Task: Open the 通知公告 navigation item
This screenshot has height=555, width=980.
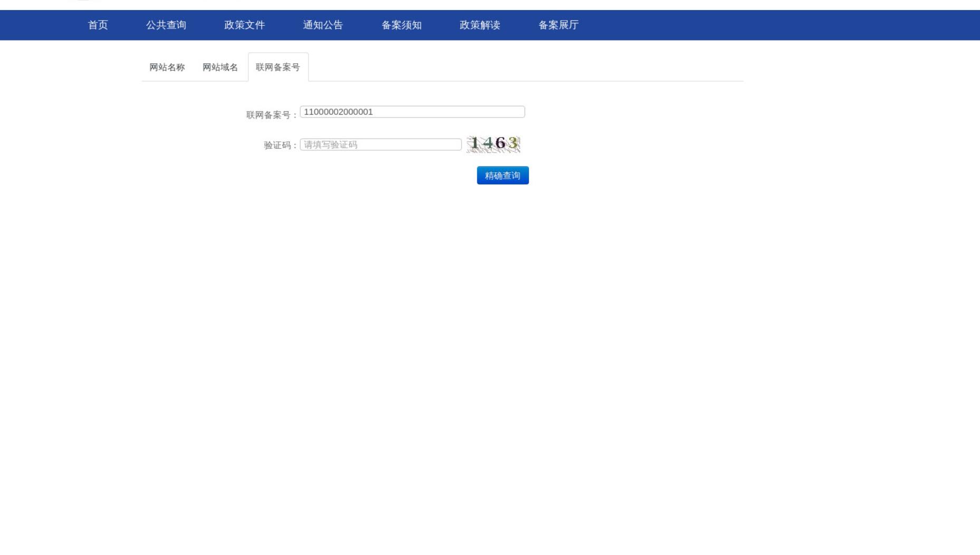Action: (323, 25)
